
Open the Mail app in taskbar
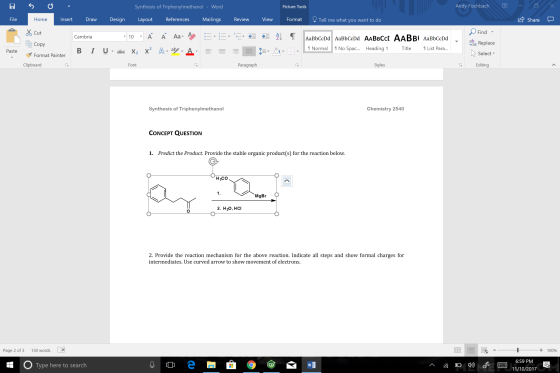[x=291, y=365]
